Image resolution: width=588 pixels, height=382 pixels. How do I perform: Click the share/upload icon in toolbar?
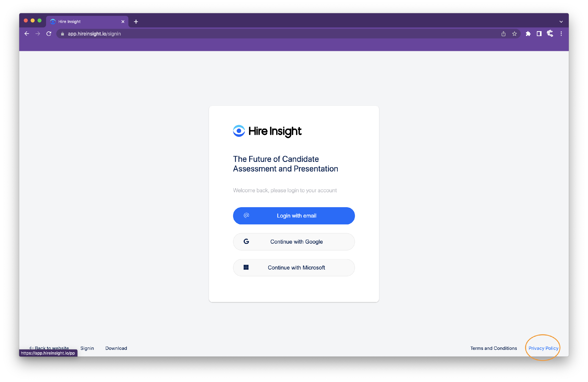(503, 34)
